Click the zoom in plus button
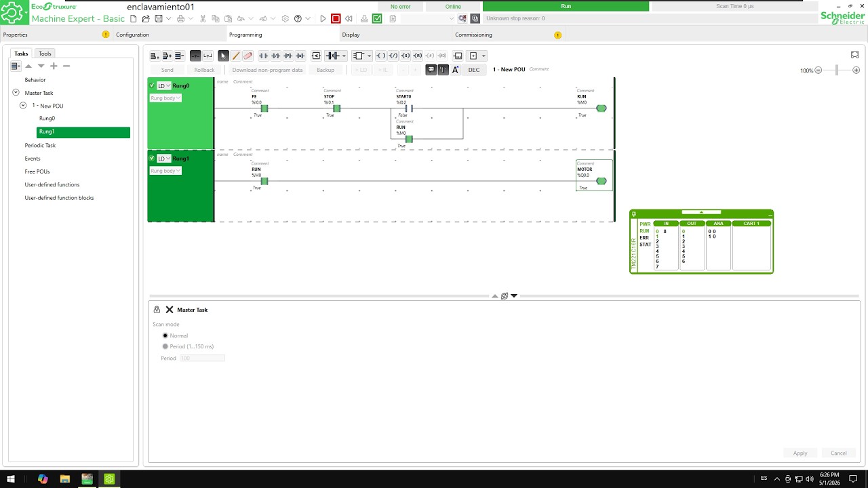Image resolution: width=868 pixels, height=488 pixels. pyautogui.click(x=856, y=70)
